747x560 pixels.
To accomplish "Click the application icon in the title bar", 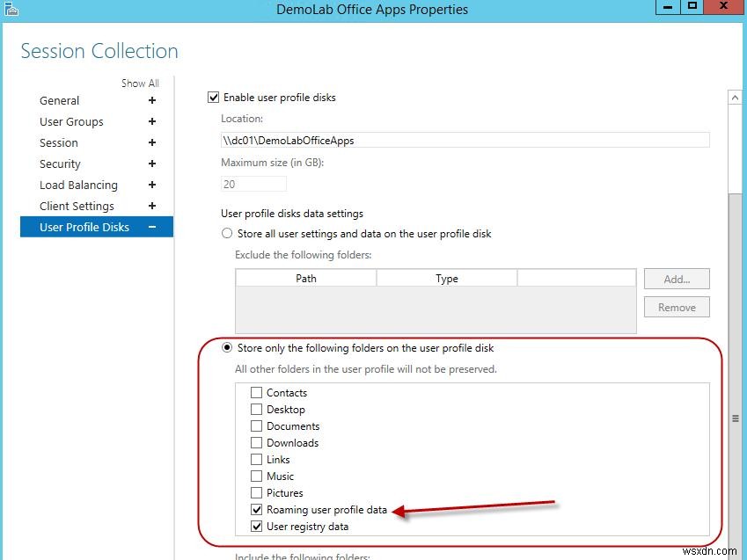I will (10, 8).
